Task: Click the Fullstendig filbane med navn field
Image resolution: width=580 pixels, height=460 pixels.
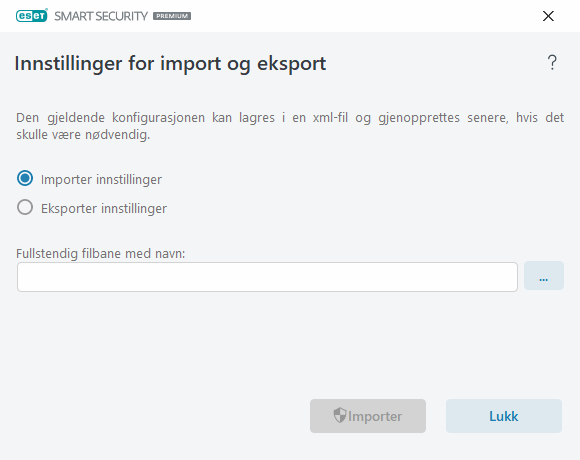Action: 267,277
